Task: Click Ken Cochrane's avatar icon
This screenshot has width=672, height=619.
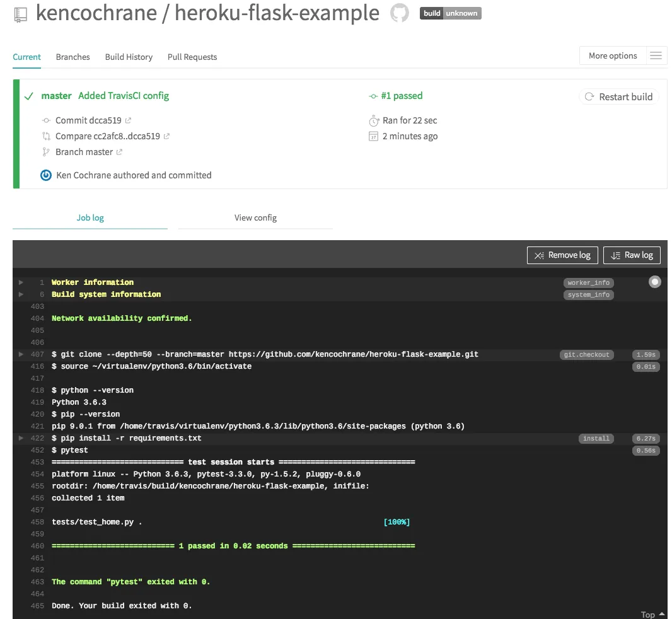Action: pos(46,175)
